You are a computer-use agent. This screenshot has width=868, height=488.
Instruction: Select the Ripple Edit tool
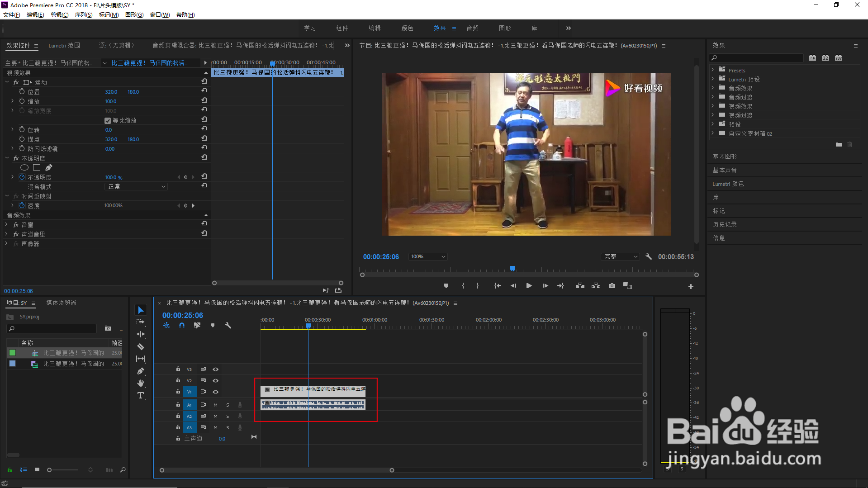click(x=141, y=334)
